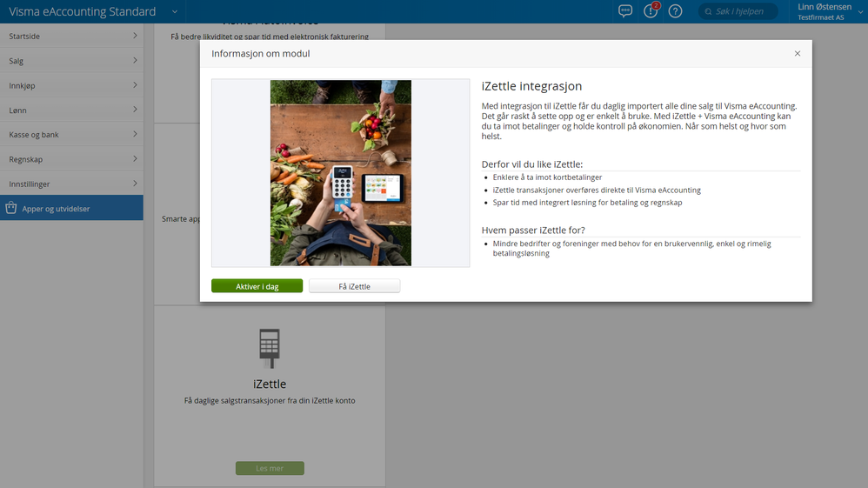Image resolution: width=868 pixels, height=488 pixels.
Task: Open Salg in sidebar
Action: [x=71, y=60]
